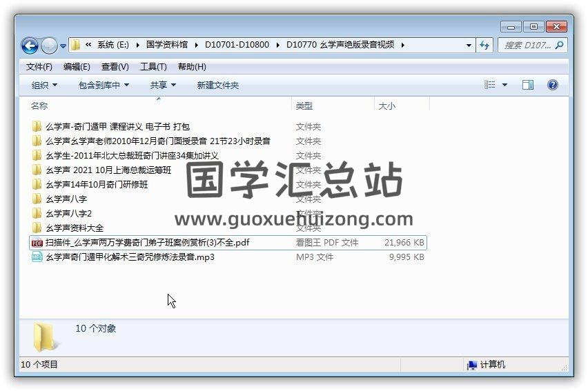Select 幺学声奇门遁甲化解术三奇咒修炼法录音.mp3 name
This screenshot has height=391, width=588.
130,257
